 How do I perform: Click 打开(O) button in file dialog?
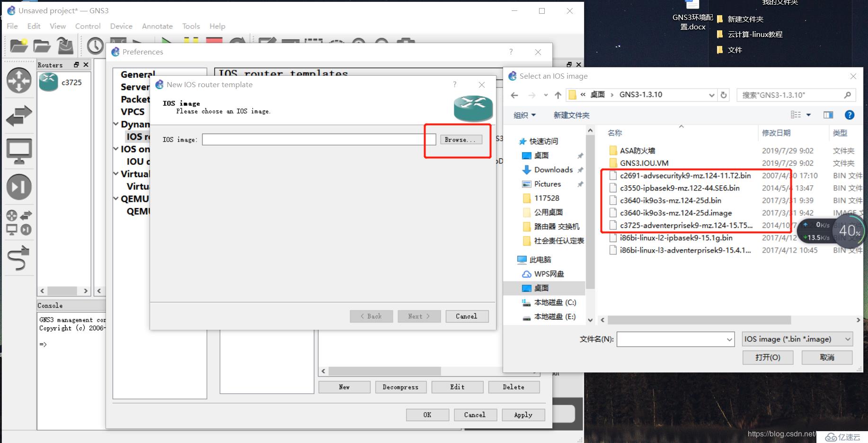pos(768,357)
